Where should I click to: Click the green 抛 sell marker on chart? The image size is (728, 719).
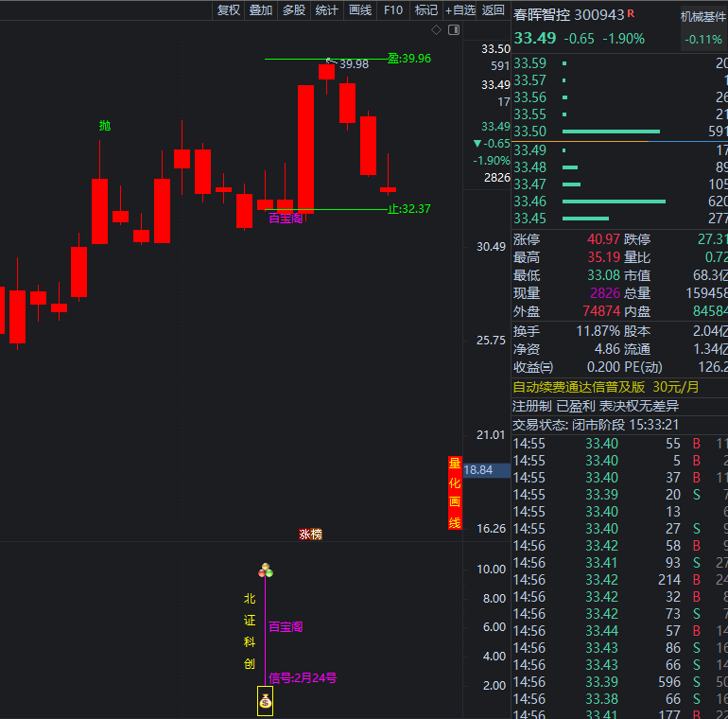pyautogui.click(x=105, y=125)
